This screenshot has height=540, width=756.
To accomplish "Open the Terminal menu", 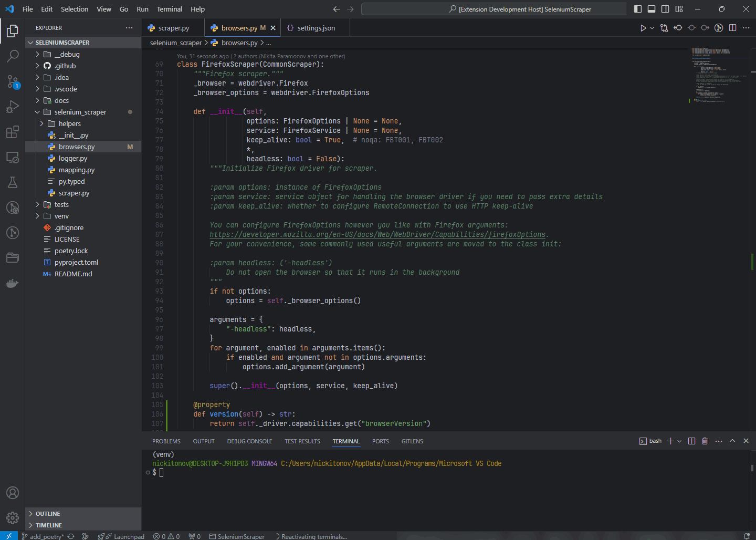I will coord(170,9).
